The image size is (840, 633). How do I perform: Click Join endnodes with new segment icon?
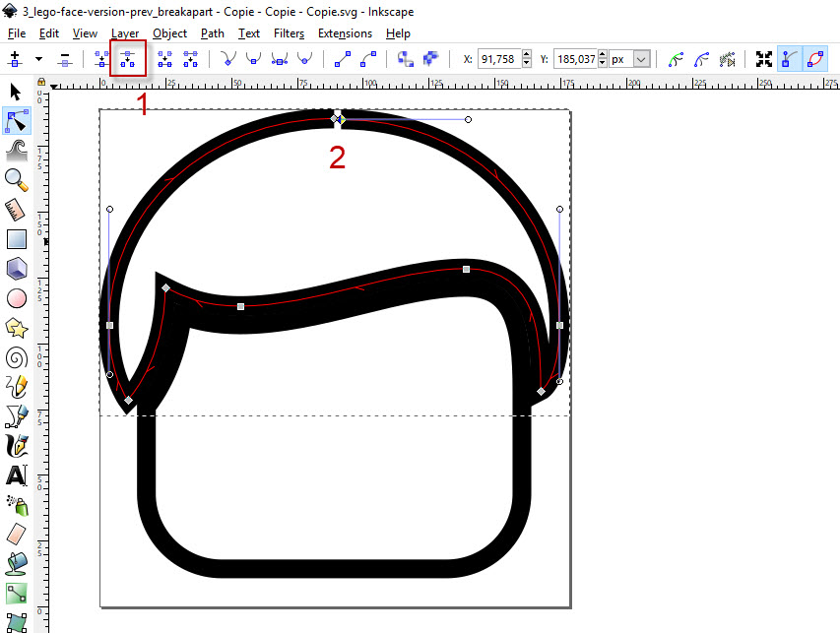(164, 59)
